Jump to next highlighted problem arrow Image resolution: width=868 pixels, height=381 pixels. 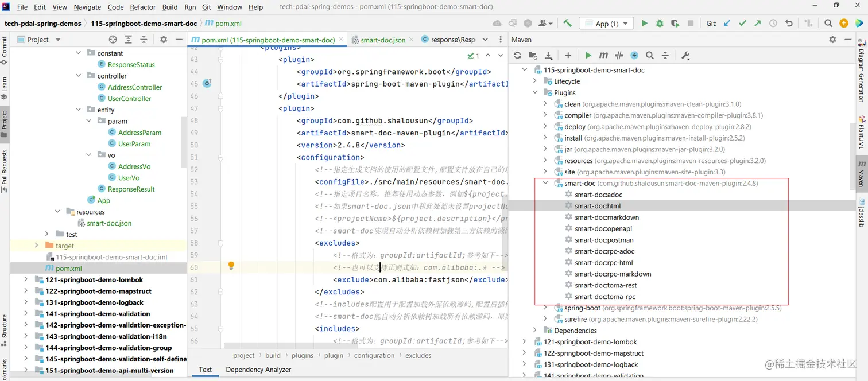500,56
